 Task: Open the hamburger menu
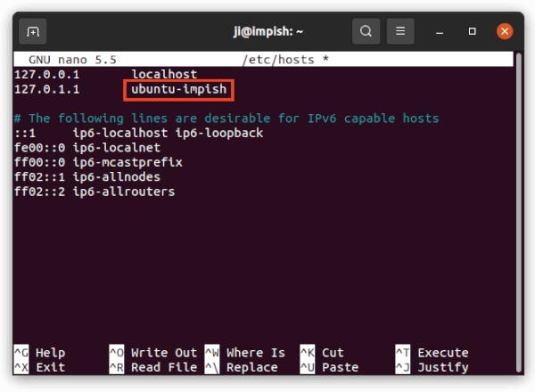click(x=400, y=31)
